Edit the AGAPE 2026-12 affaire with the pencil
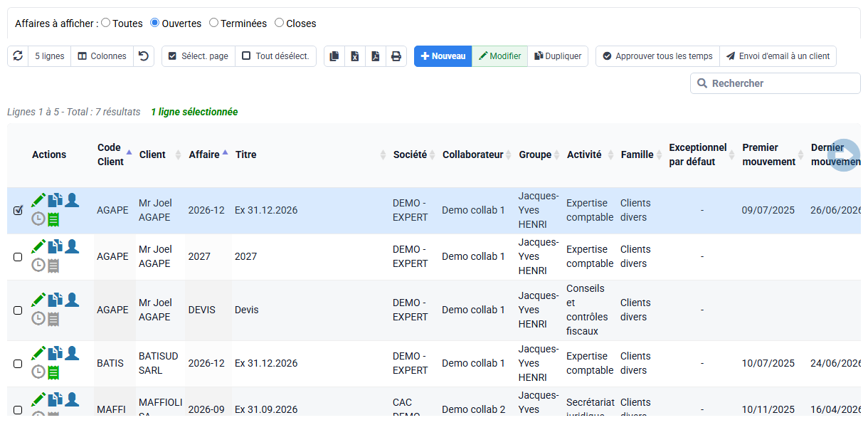868x430 pixels. (38, 200)
